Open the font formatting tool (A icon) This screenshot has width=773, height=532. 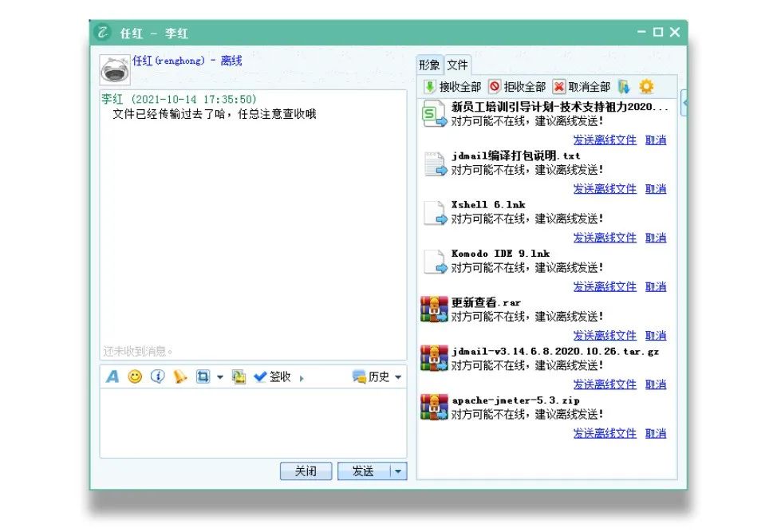click(x=112, y=376)
